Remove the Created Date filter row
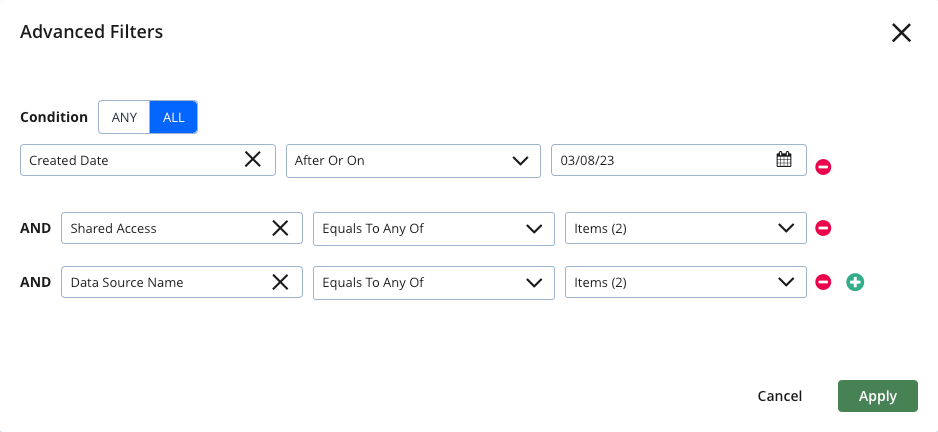 [823, 167]
